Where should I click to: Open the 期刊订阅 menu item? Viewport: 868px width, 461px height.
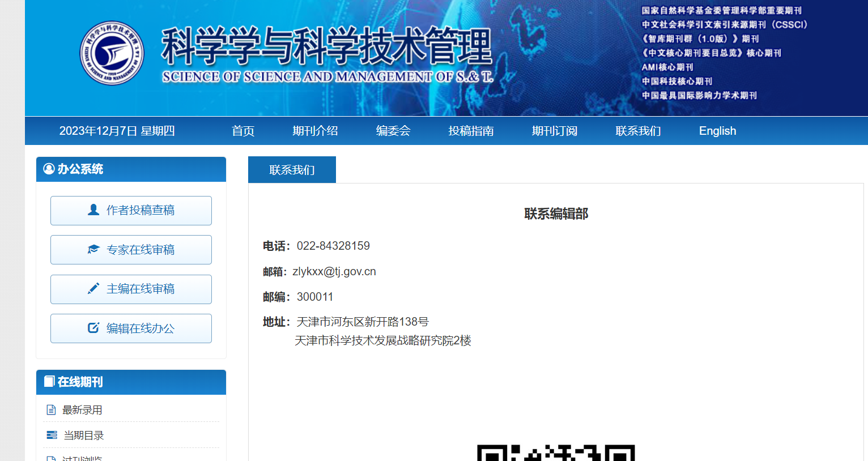point(554,131)
